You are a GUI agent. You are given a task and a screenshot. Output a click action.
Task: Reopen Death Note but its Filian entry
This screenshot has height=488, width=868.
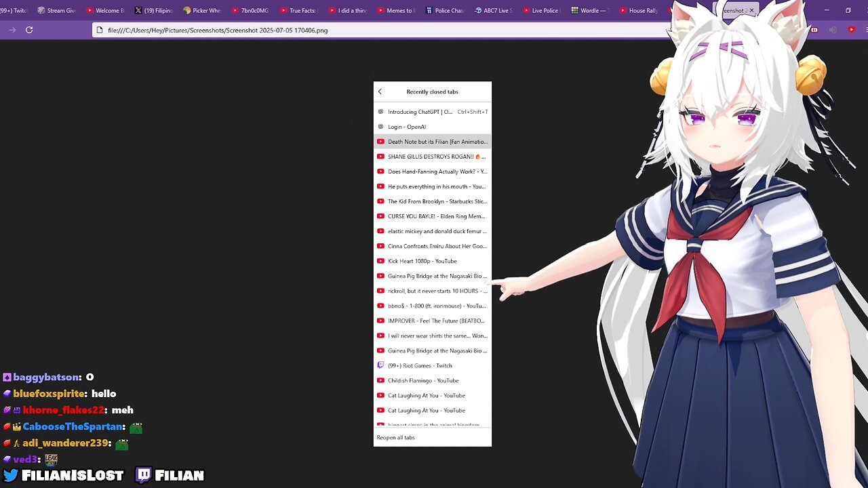click(x=433, y=142)
